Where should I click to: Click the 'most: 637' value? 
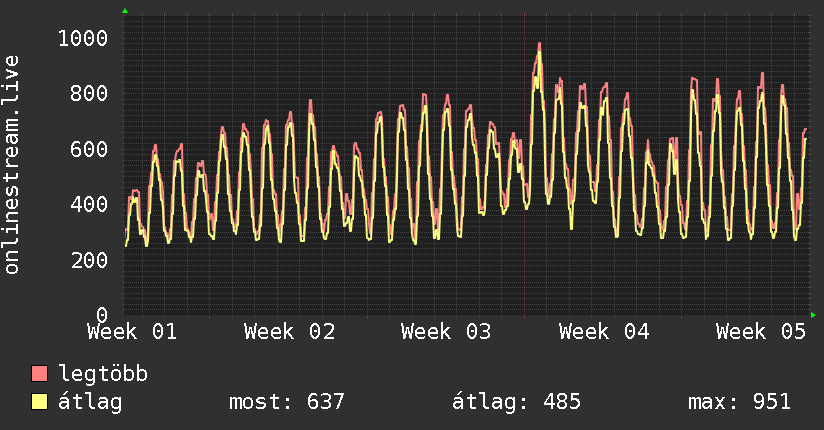point(287,402)
